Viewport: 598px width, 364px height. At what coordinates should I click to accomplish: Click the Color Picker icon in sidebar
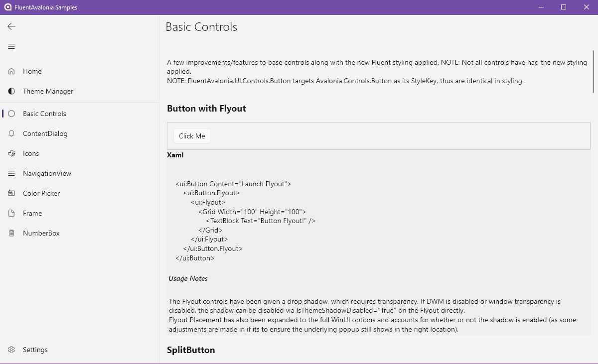[x=11, y=193]
